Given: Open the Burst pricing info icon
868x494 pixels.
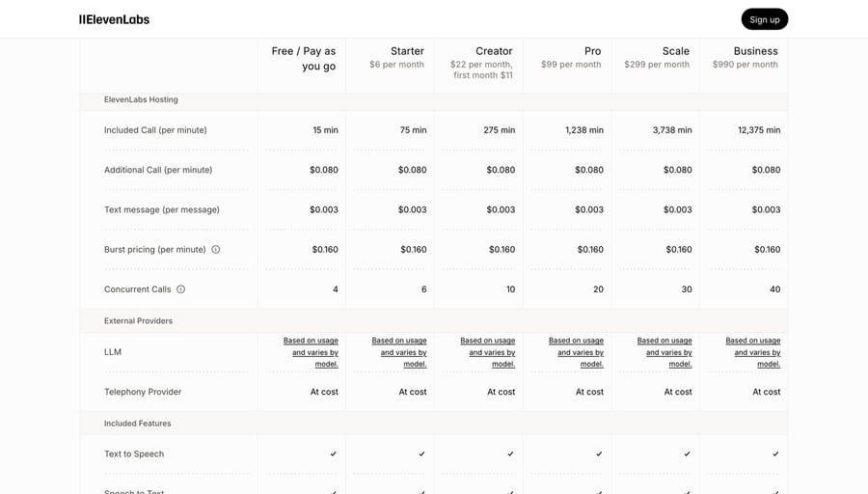Looking at the screenshot, I should click(216, 249).
